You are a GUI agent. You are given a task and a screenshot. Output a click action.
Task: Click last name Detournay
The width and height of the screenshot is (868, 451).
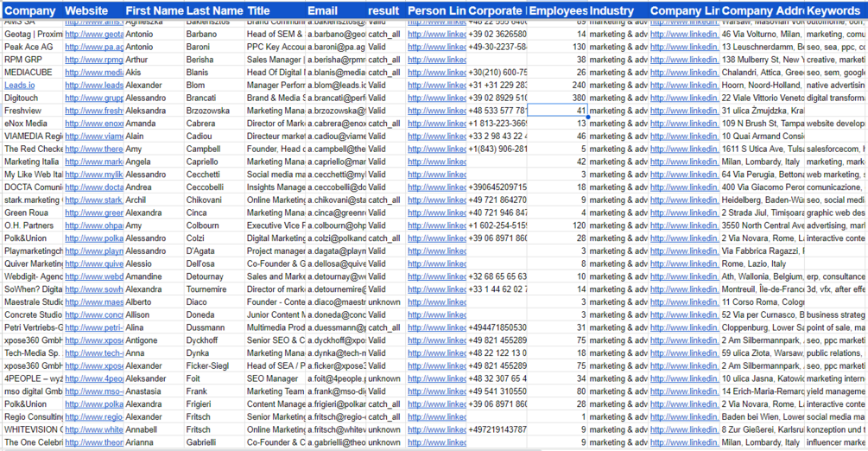201,276
